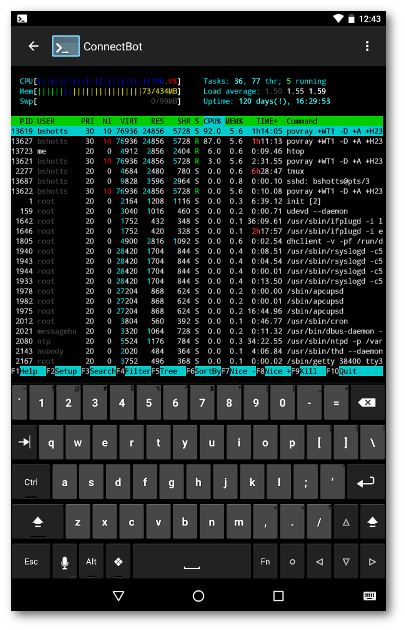
Task: Tap the number 5 key
Action: (x=149, y=403)
